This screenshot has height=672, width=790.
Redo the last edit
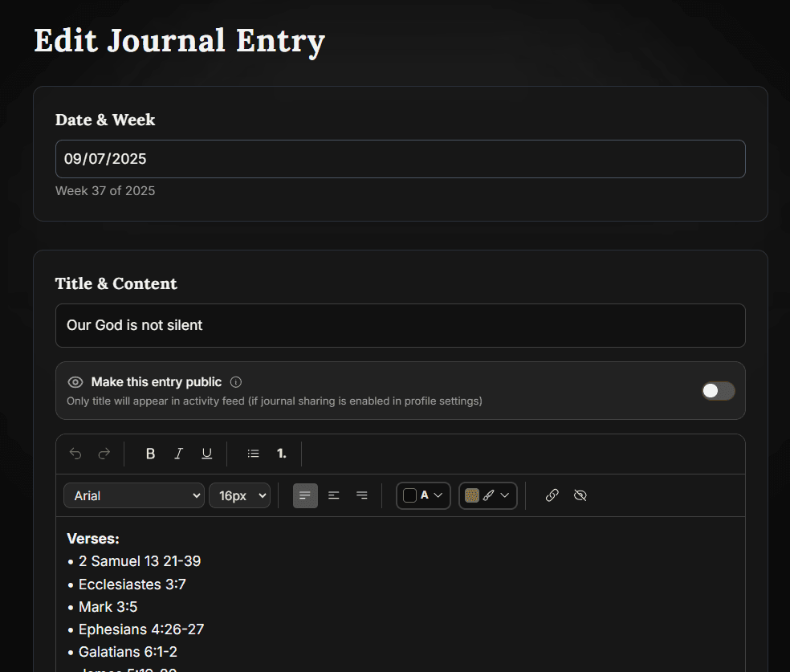pyautogui.click(x=104, y=454)
